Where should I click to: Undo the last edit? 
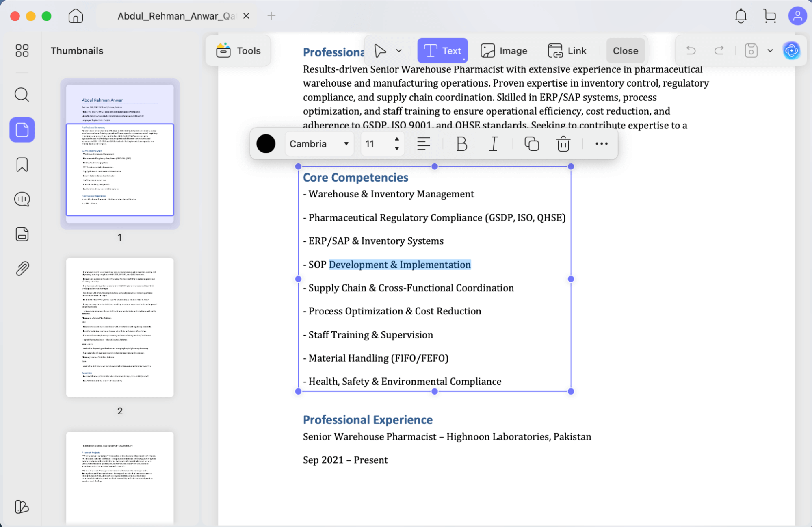tap(691, 51)
